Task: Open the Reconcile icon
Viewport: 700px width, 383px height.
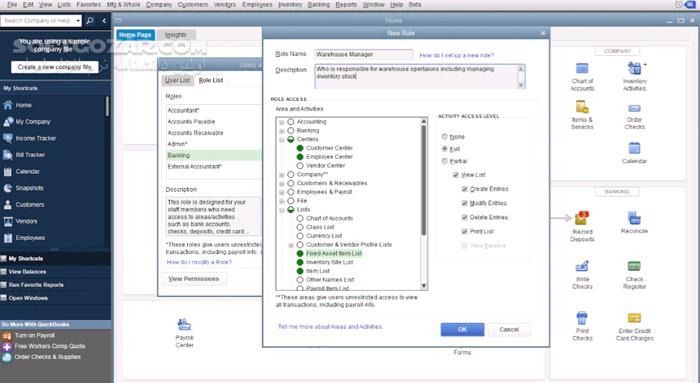Action: coord(634,218)
